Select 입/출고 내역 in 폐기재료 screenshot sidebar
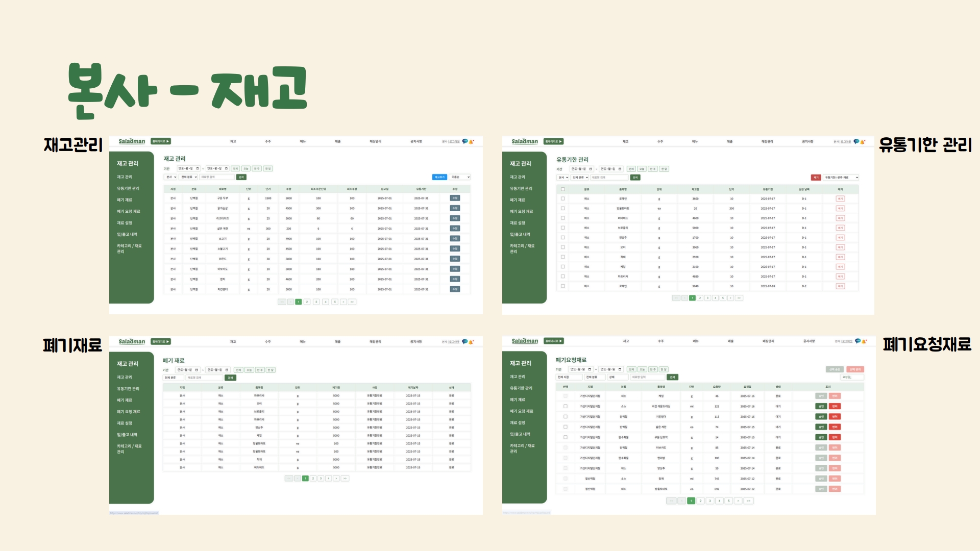 [x=127, y=435]
